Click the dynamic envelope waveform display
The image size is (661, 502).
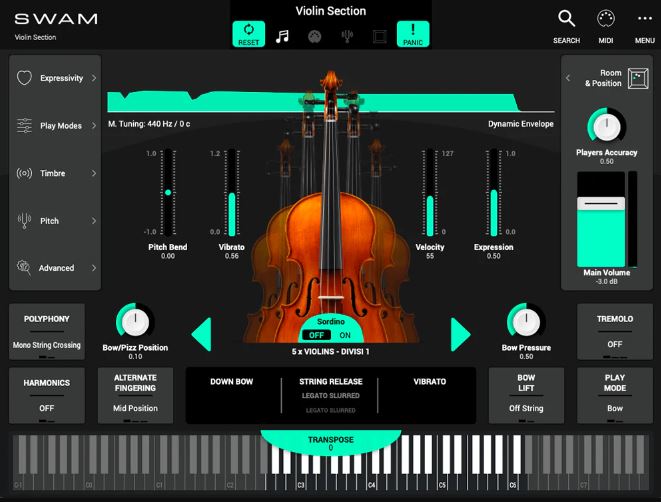330,102
